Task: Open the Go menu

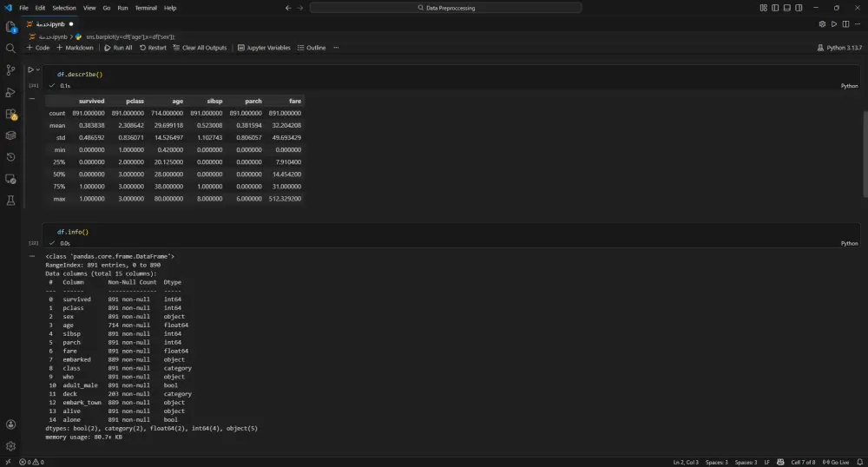Action: (x=106, y=8)
